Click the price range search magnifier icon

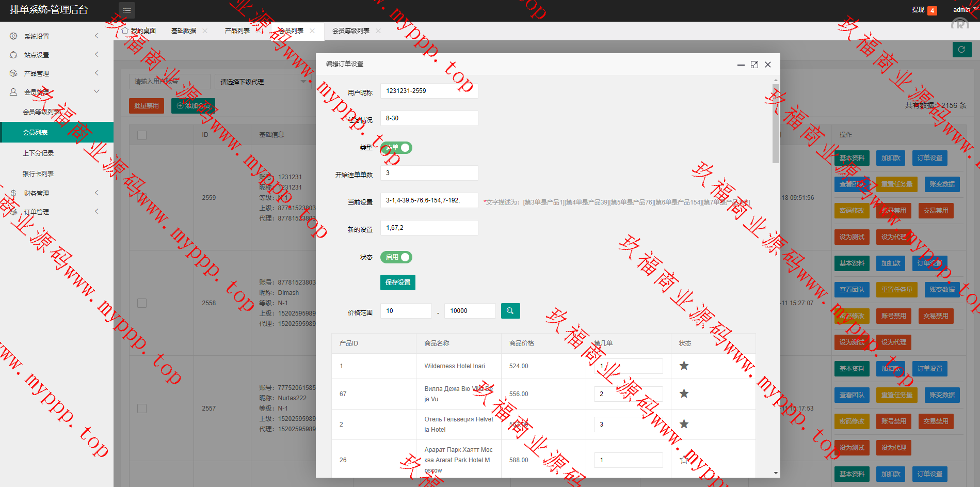coord(510,311)
